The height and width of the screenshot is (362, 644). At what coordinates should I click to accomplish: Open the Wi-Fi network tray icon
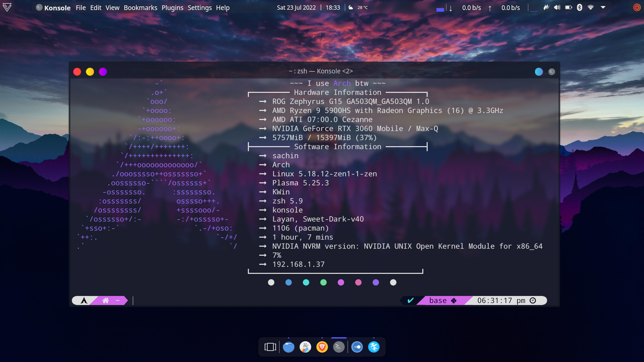[x=591, y=7]
